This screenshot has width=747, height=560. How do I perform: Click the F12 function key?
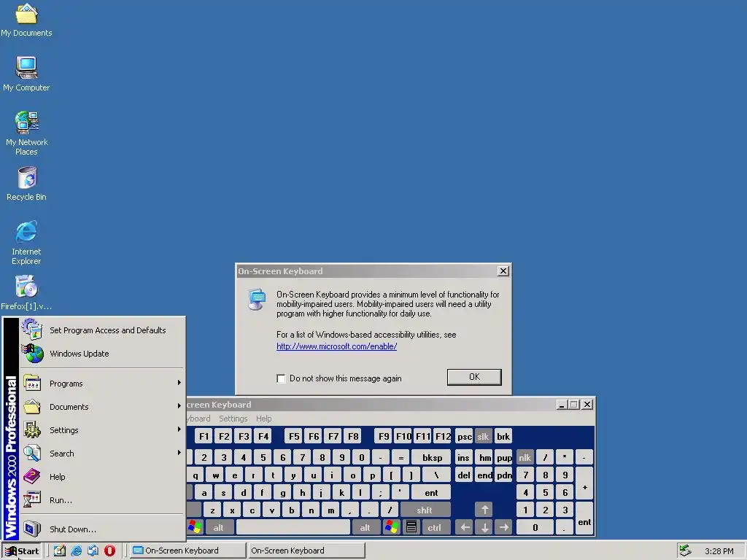443,436
